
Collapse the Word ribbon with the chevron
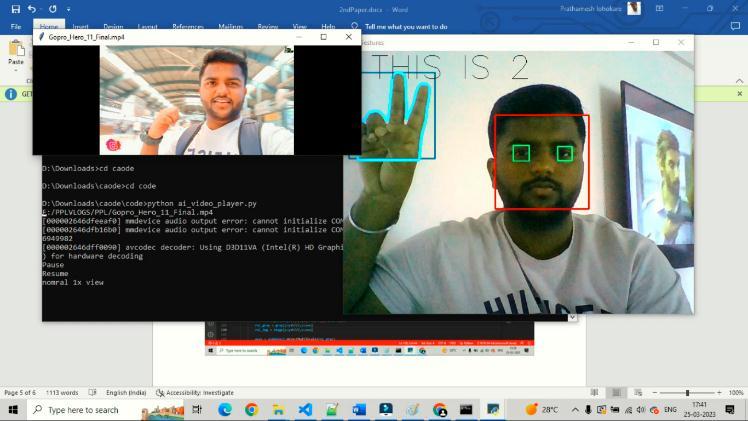pyautogui.click(x=739, y=81)
